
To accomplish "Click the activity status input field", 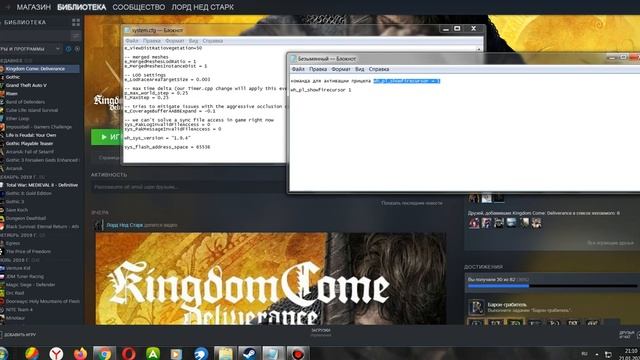I will coord(190,187).
